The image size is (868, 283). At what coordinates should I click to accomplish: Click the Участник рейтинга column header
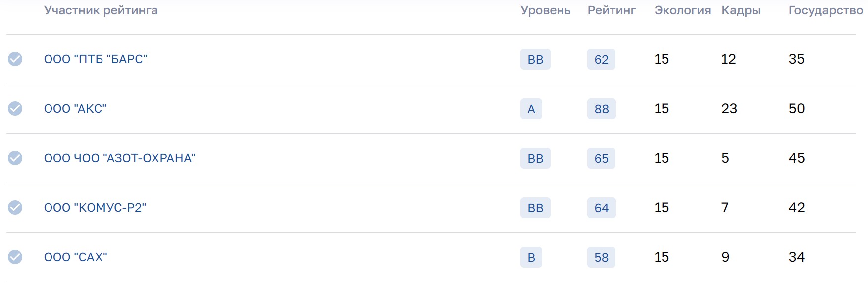point(101,10)
